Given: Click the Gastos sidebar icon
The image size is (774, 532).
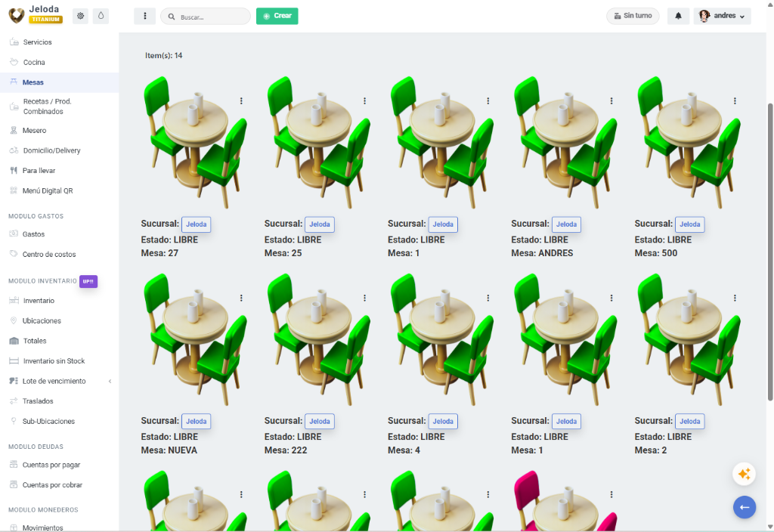Looking at the screenshot, I should click(14, 234).
